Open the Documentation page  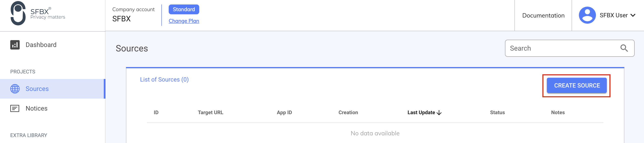pyautogui.click(x=543, y=15)
